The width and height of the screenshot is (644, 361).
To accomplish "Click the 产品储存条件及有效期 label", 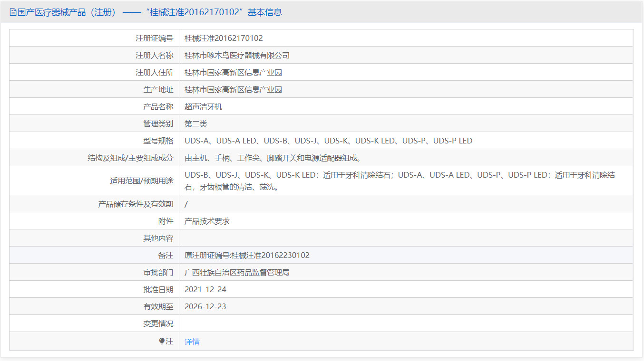I will [136, 204].
